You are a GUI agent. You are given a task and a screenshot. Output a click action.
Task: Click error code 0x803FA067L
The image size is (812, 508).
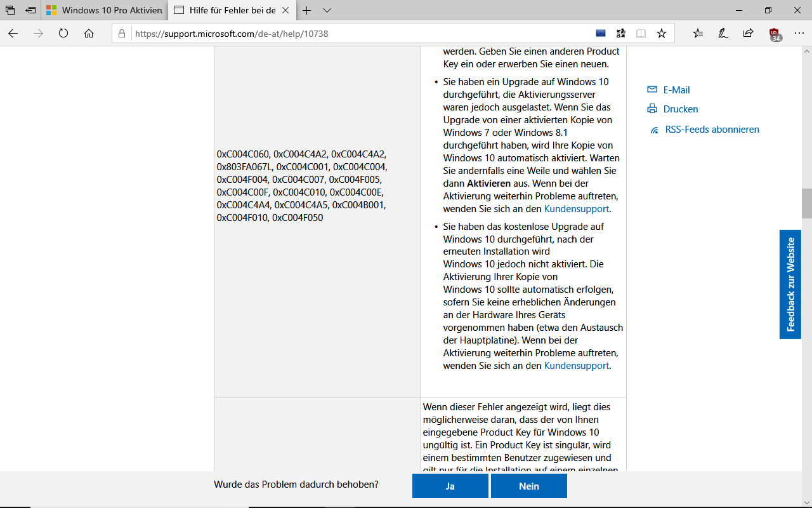tap(244, 167)
